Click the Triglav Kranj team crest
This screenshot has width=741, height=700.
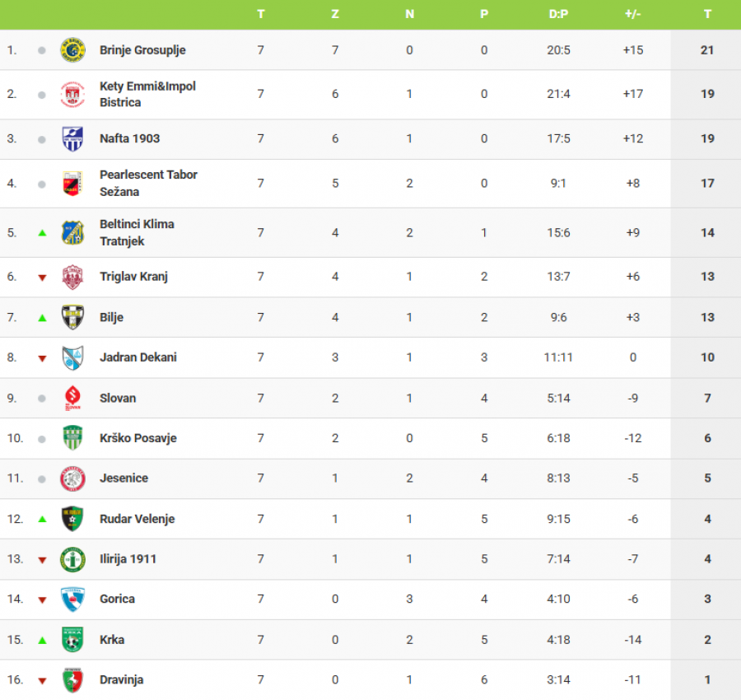click(72, 277)
